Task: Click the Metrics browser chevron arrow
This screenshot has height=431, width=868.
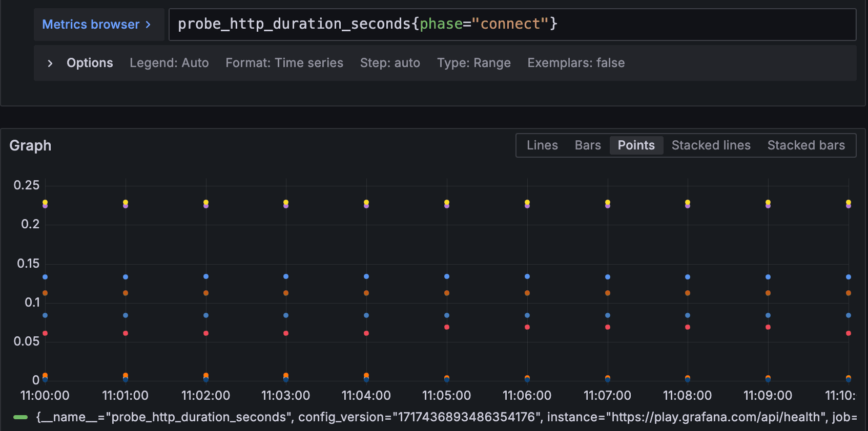Action: (x=148, y=25)
